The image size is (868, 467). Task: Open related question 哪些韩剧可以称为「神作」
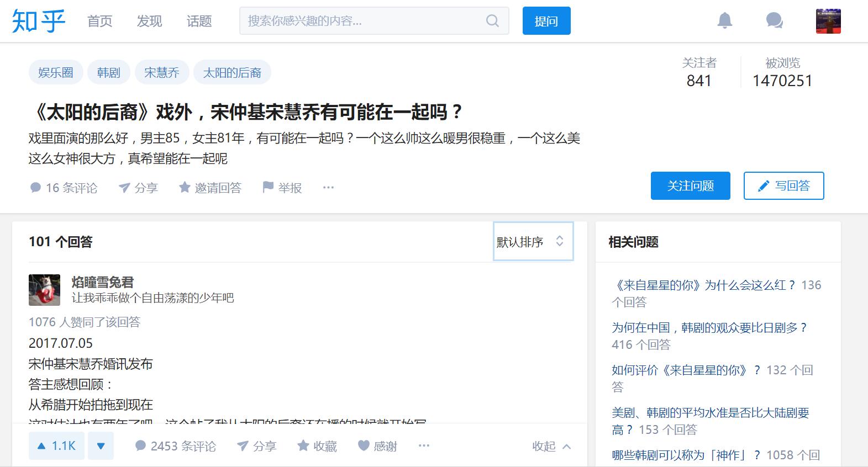(686, 455)
